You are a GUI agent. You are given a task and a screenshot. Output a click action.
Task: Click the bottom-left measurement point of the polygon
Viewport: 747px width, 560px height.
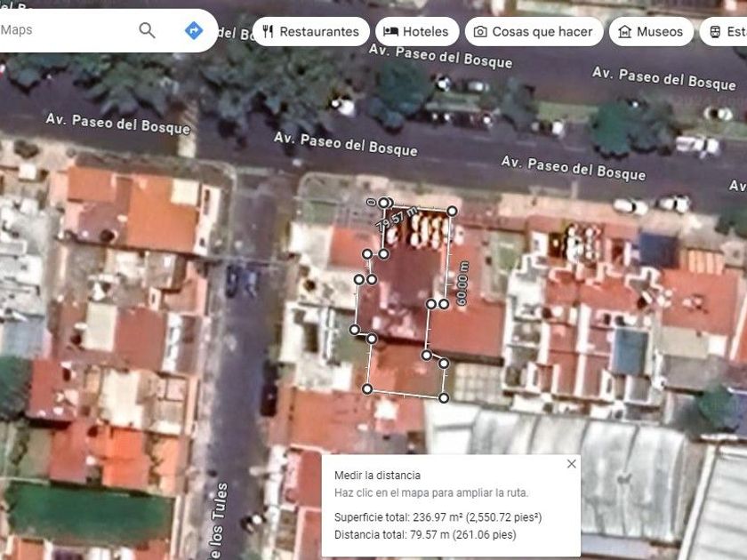click(x=366, y=388)
